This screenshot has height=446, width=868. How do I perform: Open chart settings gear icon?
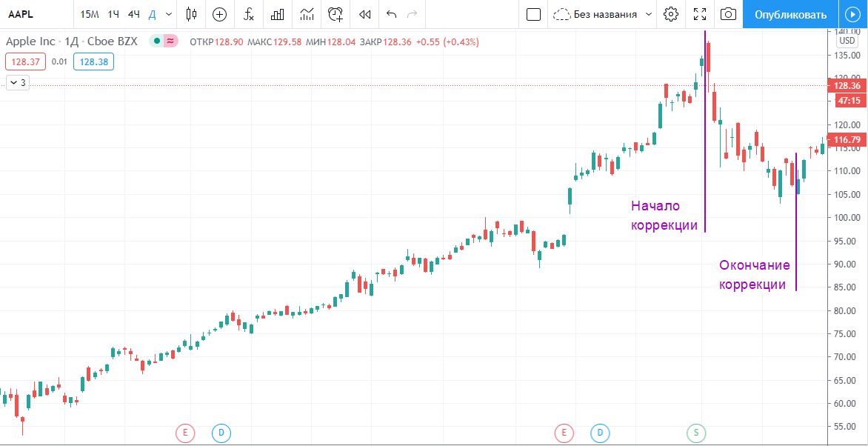(671, 14)
